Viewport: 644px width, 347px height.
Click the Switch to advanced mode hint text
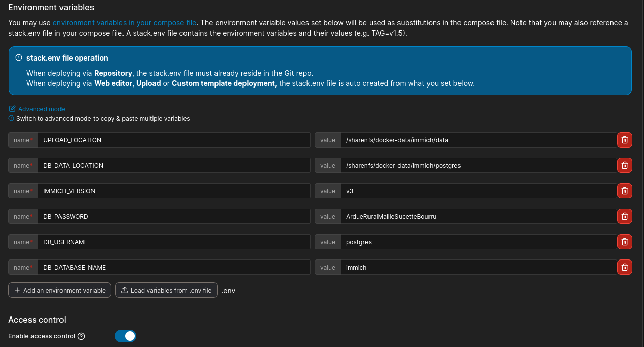[x=103, y=118]
